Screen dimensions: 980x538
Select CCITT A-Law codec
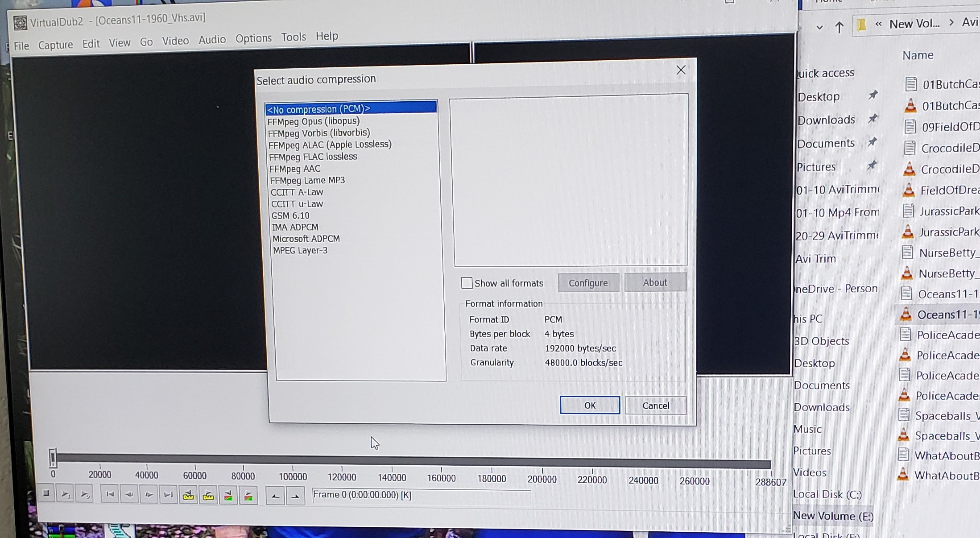pyautogui.click(x=297, y=192)
